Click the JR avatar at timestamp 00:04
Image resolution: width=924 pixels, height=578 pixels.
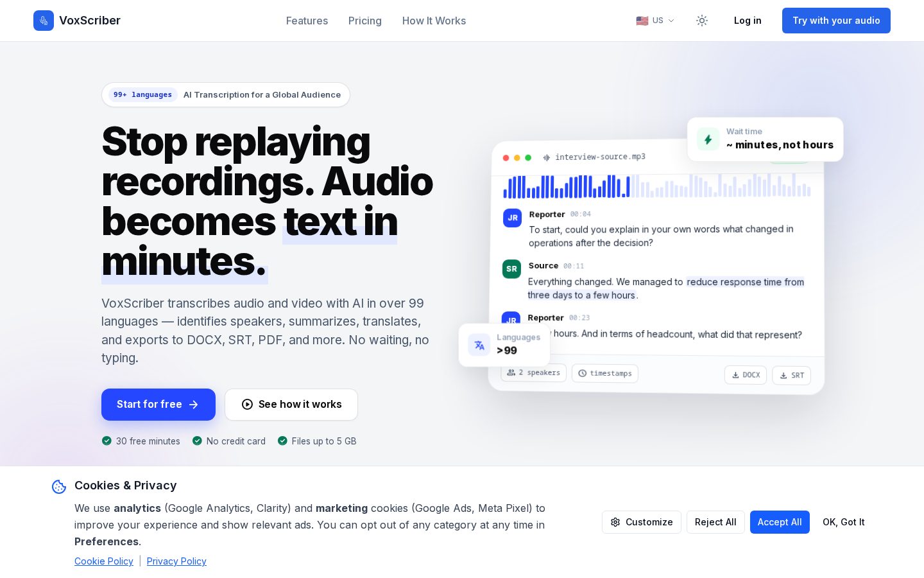tap(513, 218)
